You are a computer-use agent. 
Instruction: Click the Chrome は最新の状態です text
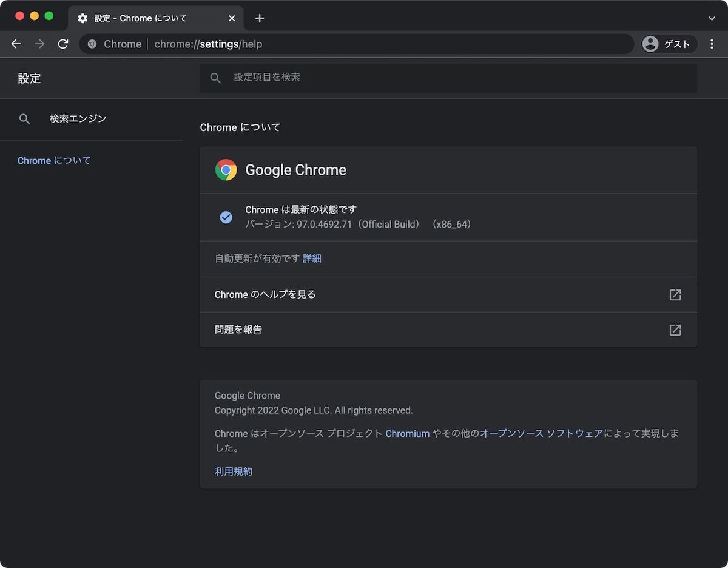tap(301, 210)
